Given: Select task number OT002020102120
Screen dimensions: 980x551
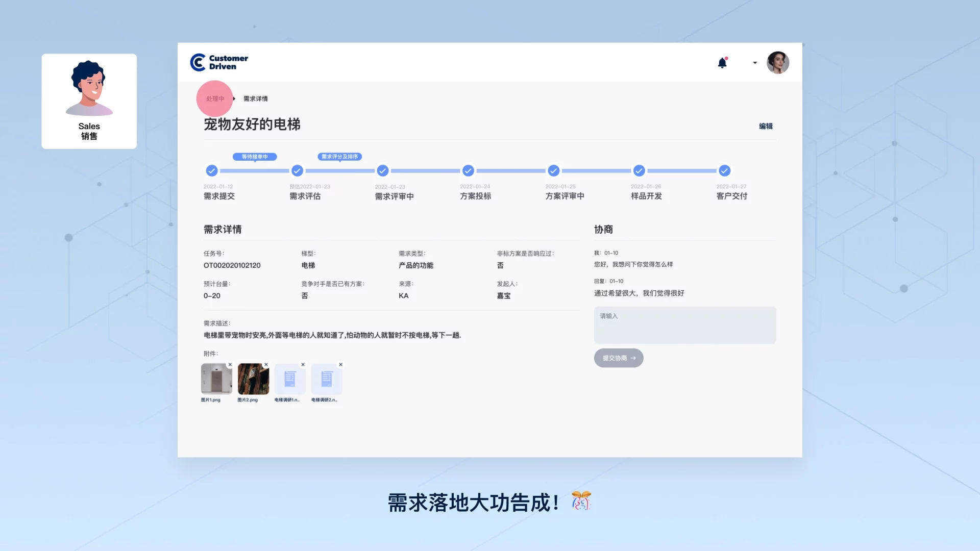Looking at the screenshot, I should 232,265.
